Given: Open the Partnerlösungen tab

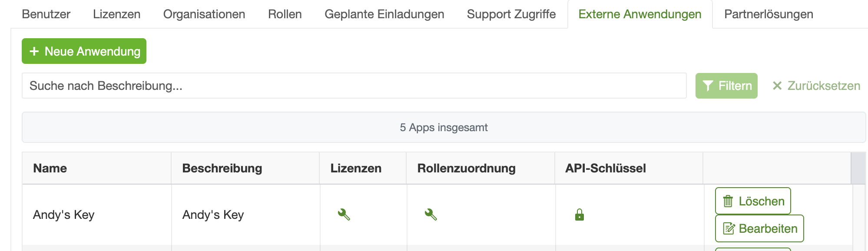Looking at the screenshot, I should pyautogui.click(x=769, y=14).
